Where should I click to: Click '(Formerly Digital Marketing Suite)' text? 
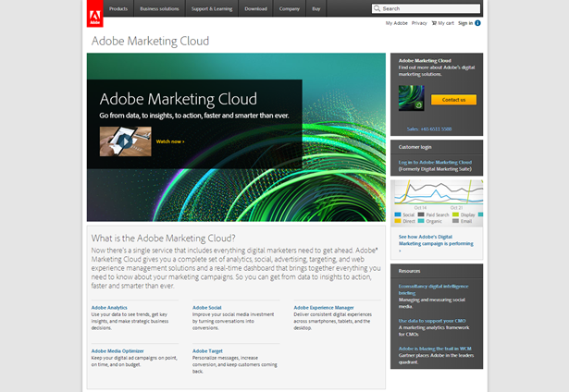435,169
